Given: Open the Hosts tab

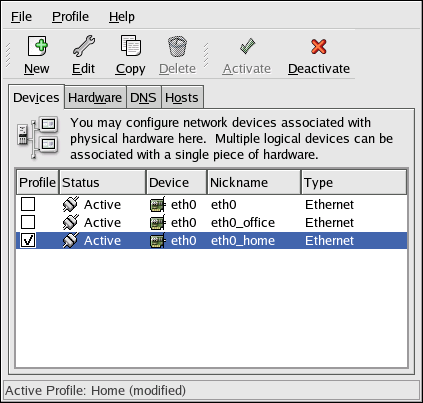Looking at the screenshot, I should (x=182, y=97).
